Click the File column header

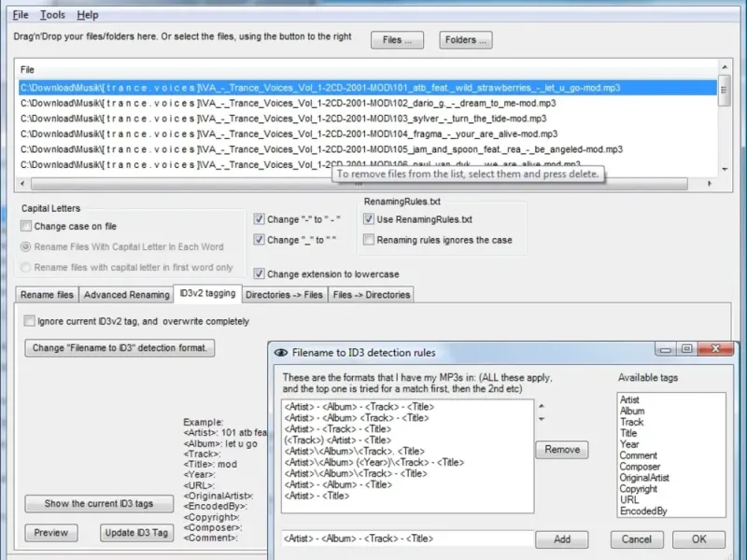pos(27,69)
